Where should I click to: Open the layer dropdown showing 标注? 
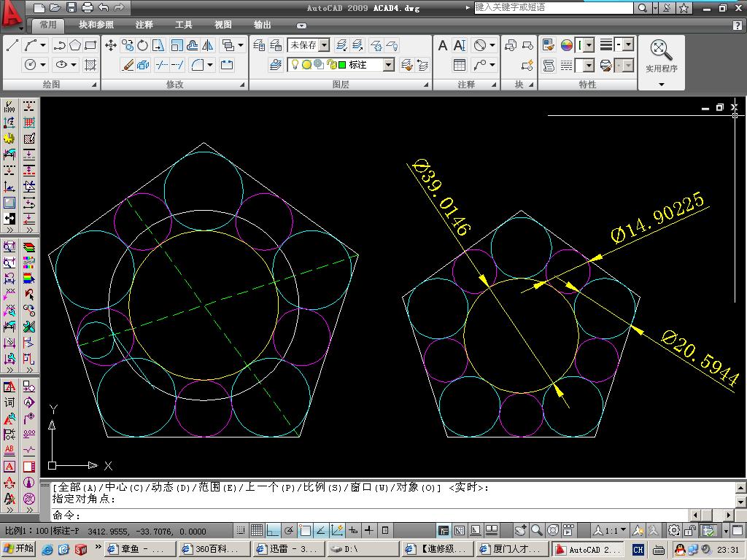pyautogui.click(x=390, y=65)
